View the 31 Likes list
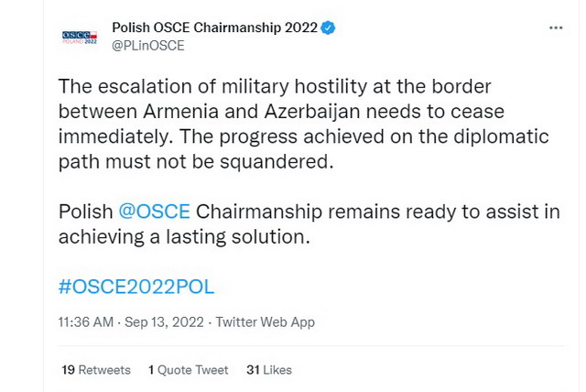 268,370
